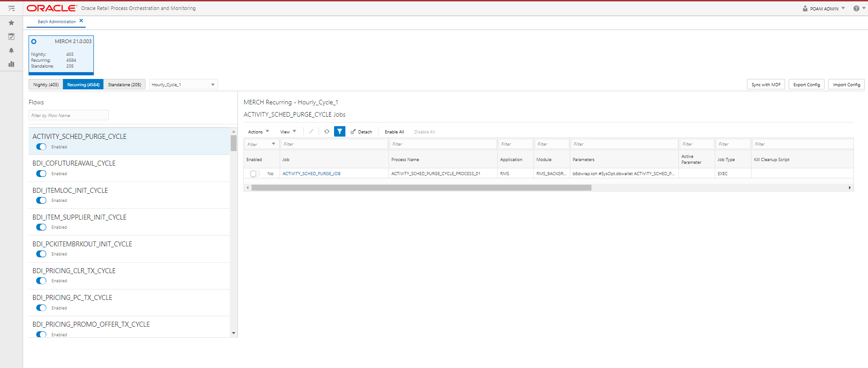Viewport: 868px width, 368px height.
Task: Click the Kill Cleanup Script filter field
Action: coord(803,144)
